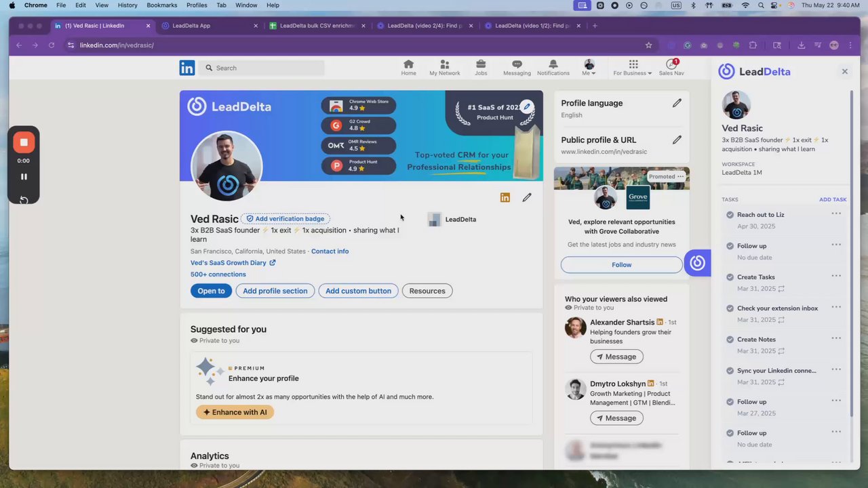This screenshot has height=488, width=868.
Task: Open the Apple menu
Action: pyautogui.click(x=12, y=5)
